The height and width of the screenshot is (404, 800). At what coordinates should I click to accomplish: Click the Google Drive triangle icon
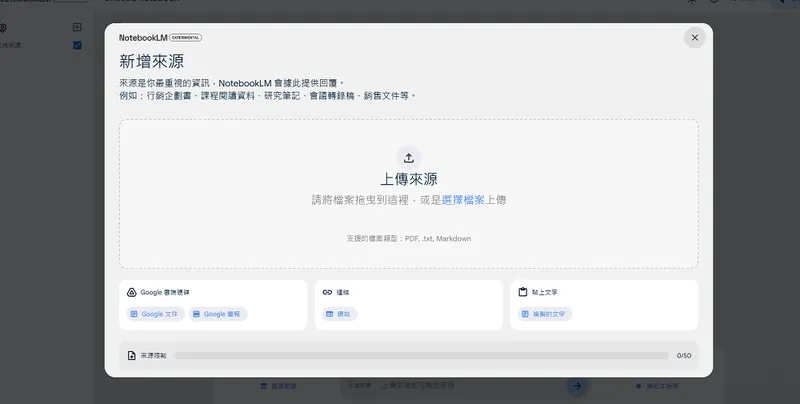(x=132, y=292)
